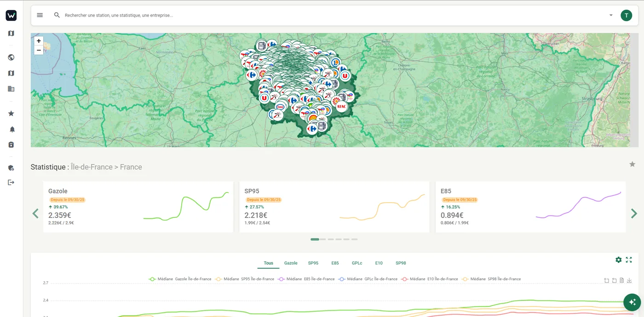Select the second carousel page indicator dot
This screenshot has height=317, width=644.
(x=323, y=239)
